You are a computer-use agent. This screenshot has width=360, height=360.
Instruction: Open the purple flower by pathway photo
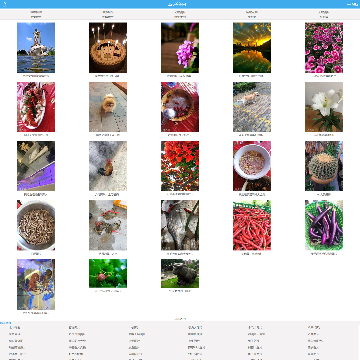click(180, 48)
